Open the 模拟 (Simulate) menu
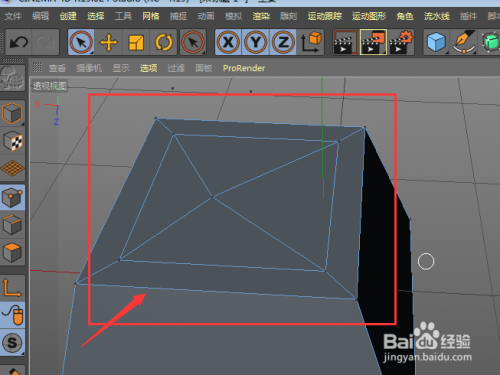This screenshot has height=375, width=500. point(233,16)
